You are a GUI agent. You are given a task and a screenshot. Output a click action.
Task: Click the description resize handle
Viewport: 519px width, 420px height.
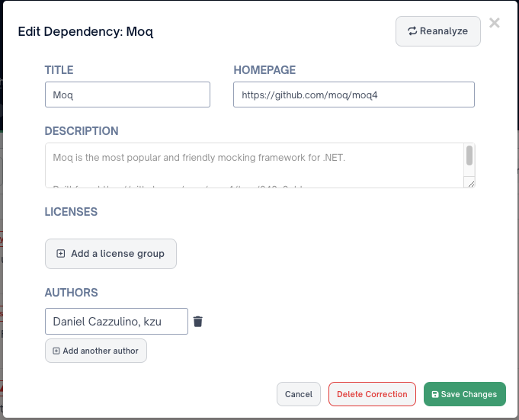[471, 184]
